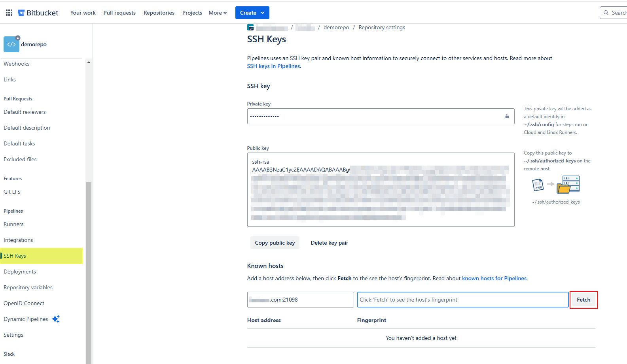Click the demorepo repository avatar icon
This screenshot has width=627, height=364.
(11, 44)
